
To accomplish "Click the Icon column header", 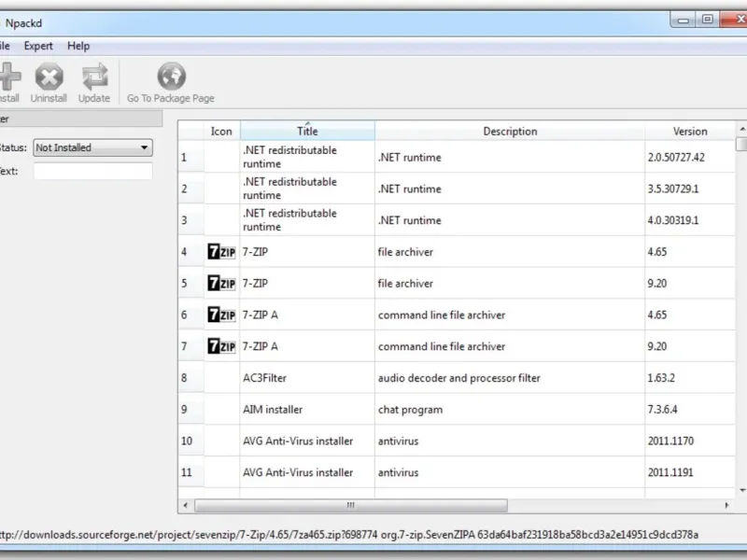I will pyautogui.click(x=221, y=131).
